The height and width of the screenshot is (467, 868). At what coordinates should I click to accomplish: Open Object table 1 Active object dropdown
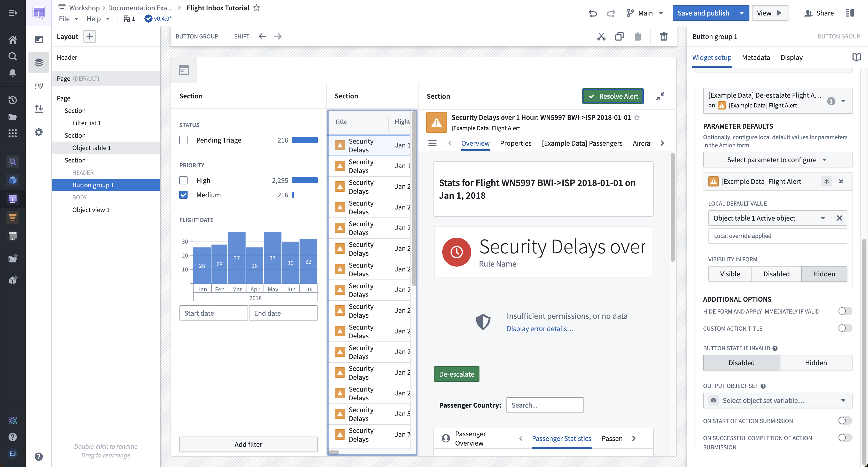coord(770,218)
